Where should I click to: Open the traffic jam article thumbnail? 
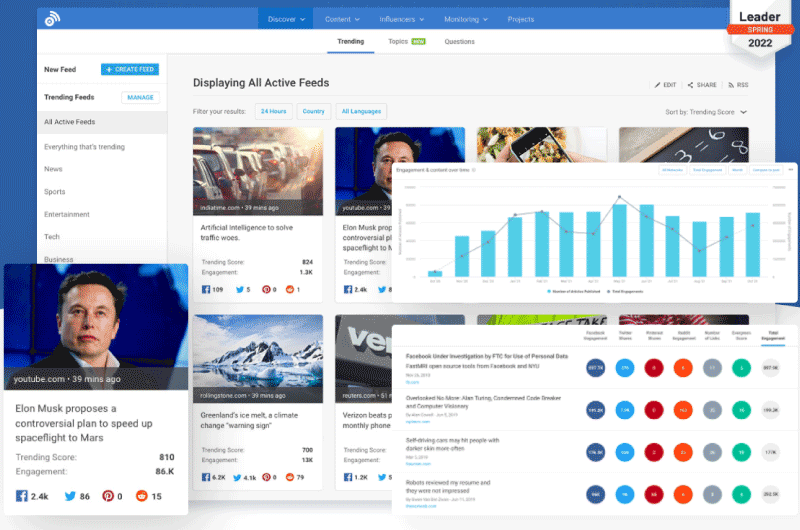point(258,171)
